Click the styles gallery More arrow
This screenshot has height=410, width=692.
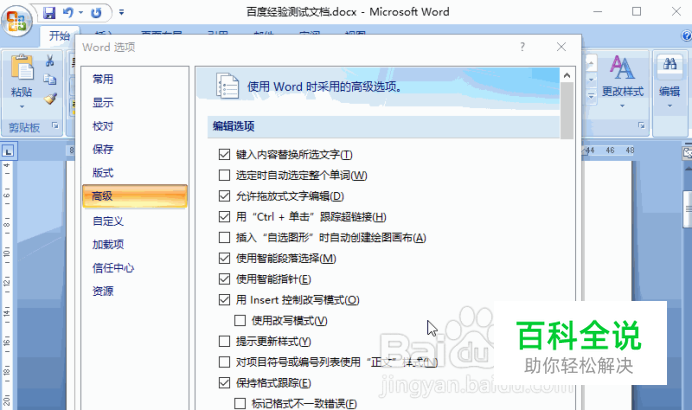591,96
